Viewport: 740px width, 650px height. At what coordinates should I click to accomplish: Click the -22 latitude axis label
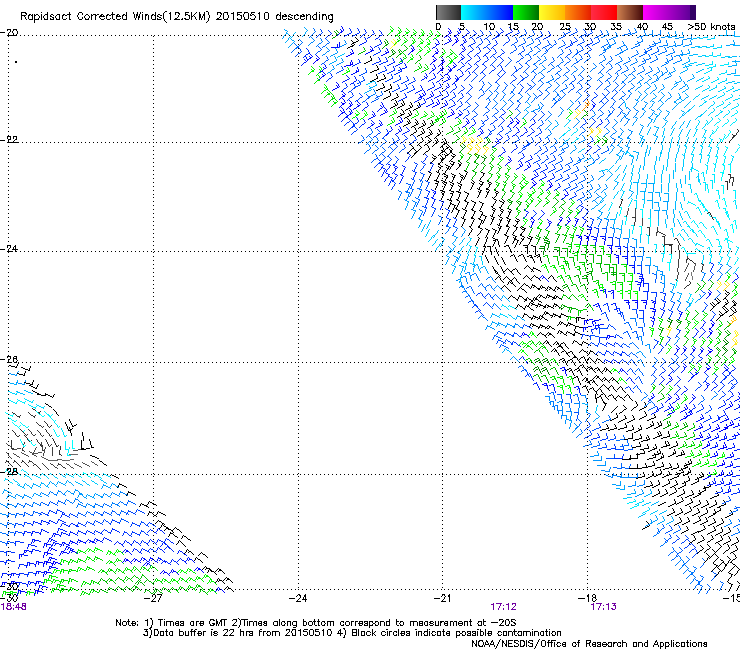click(9, 139)
